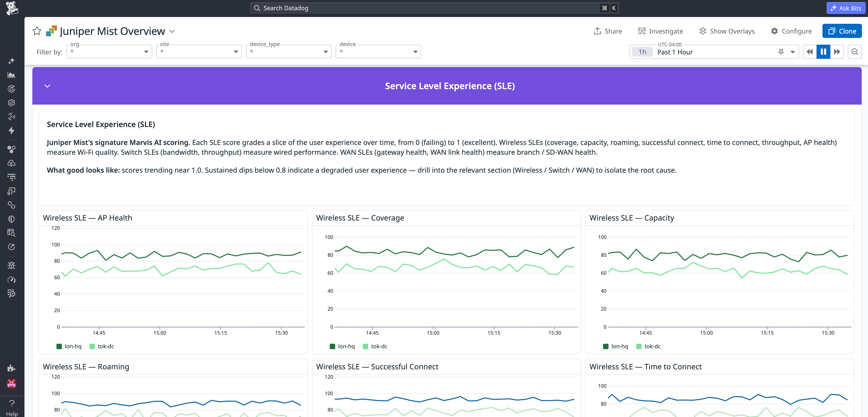868x417 pixels.
Task: Open the puzzle piece integrations icon
Action: pyautogui.click(x=12, y=368)
